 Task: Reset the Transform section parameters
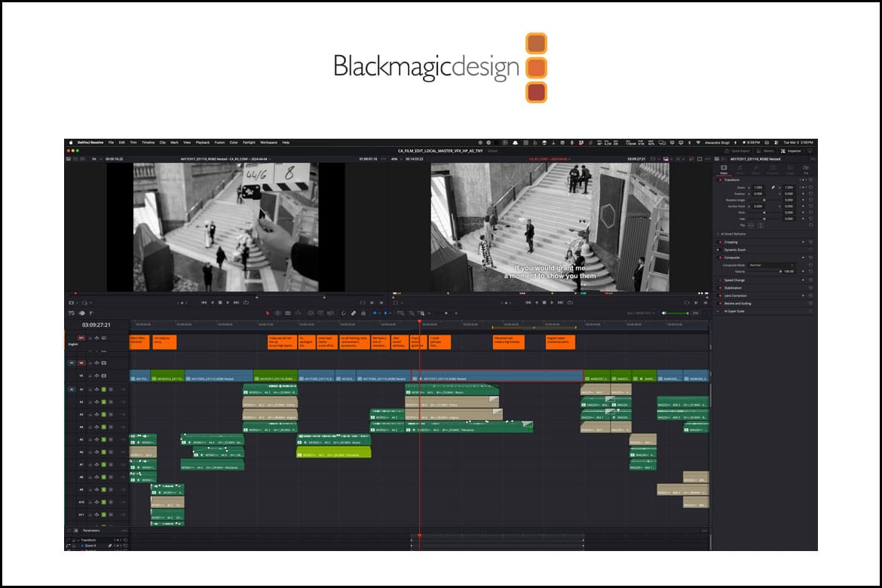pyautogui.click(x=810, y=179)
